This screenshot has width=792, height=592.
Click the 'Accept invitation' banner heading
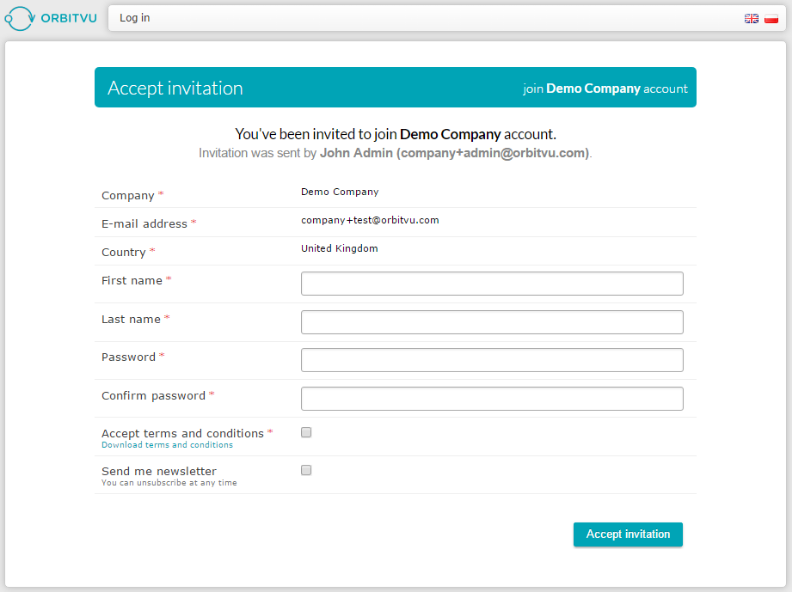point(175,88)
